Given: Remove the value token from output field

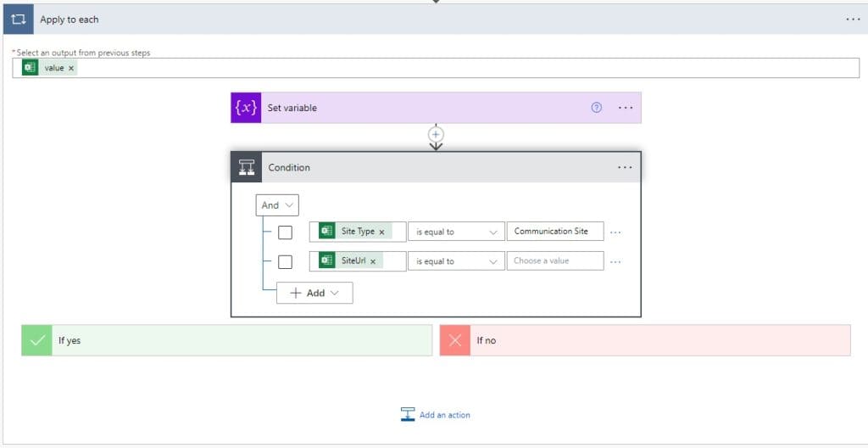Looking at the screenshot, I should (71, 68).
